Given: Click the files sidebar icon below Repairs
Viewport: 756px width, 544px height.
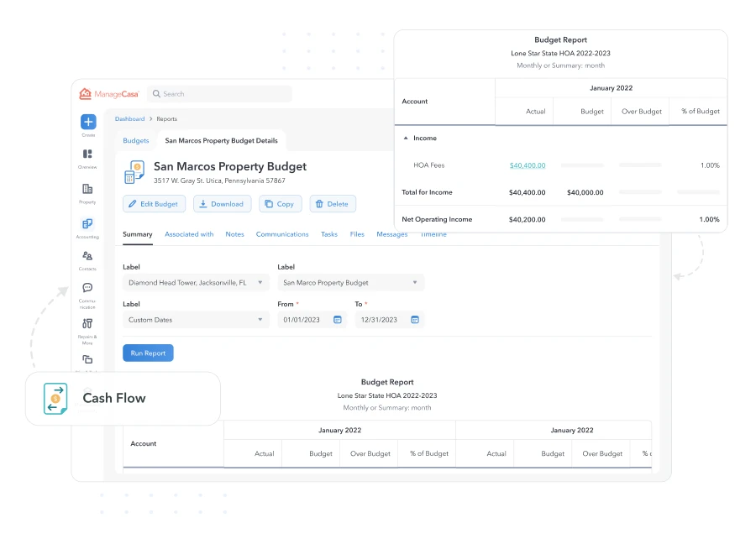Looking at the screenshot, I should click(87, 359).
